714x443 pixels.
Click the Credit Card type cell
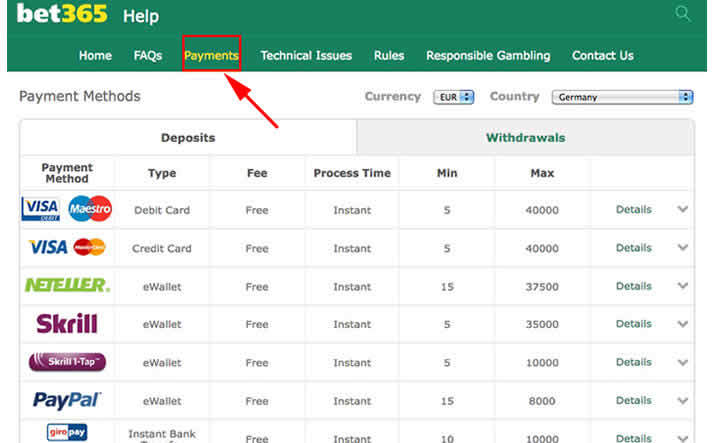click(x=162, y=249)
